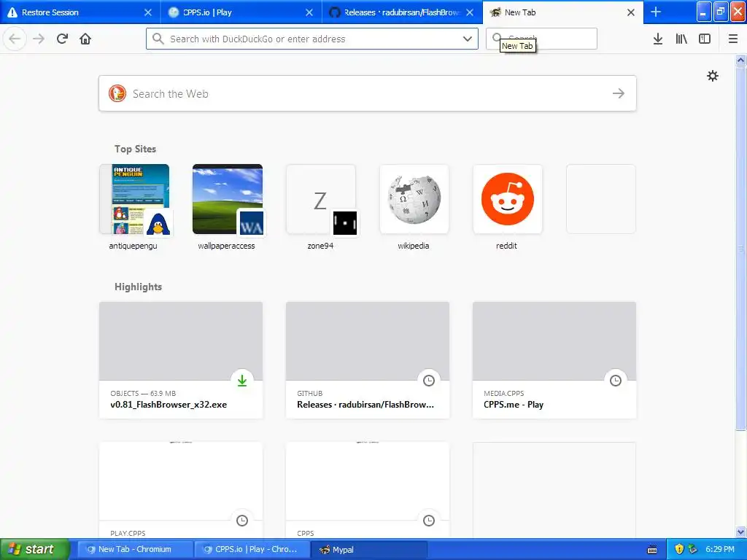Click the page scrollbar up arrow

click(x=741, y=60)
